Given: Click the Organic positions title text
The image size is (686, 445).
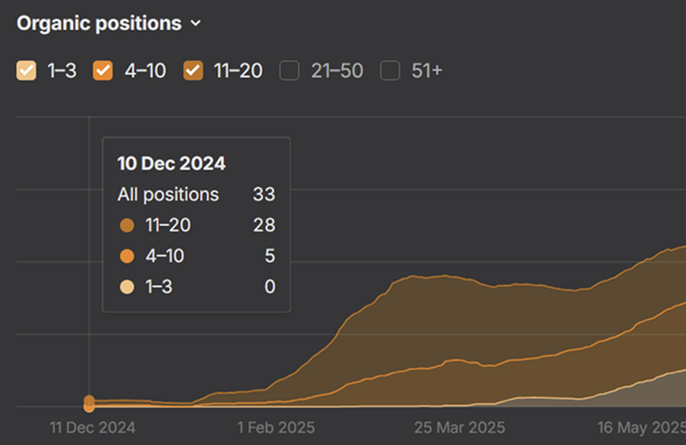Looking at the screenshot, I should click(99, 23).
